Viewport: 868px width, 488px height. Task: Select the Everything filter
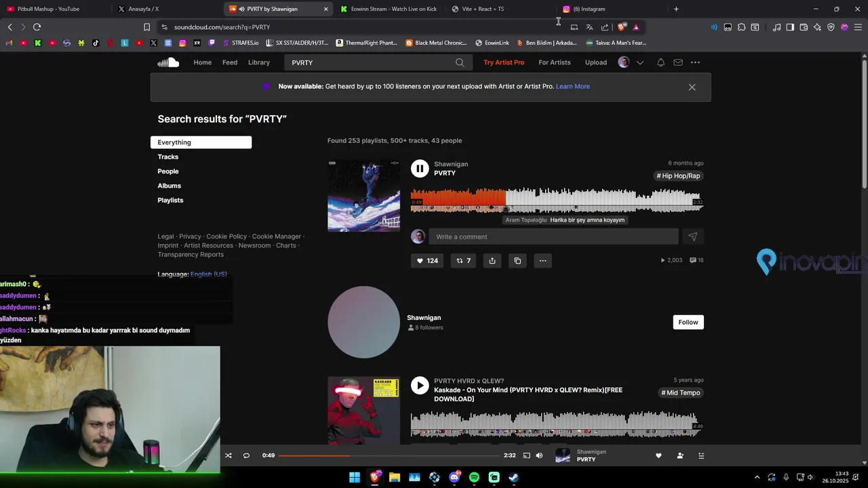click(x=201, y=142)
